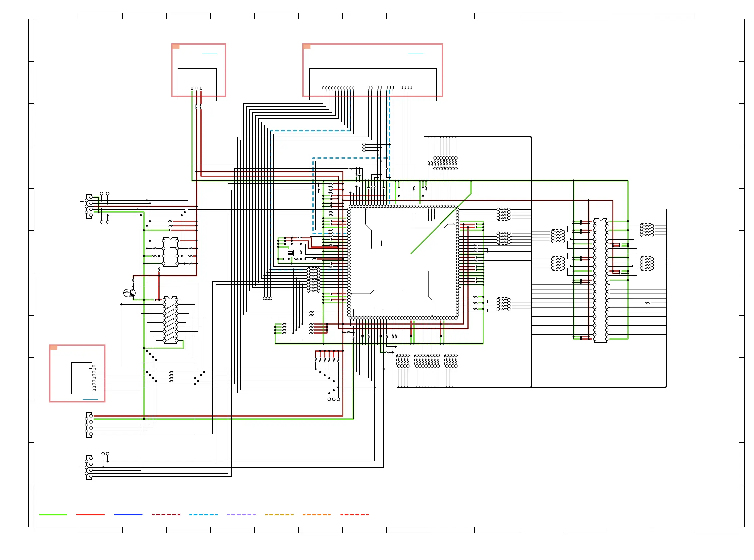Click the solid blue legend line
754x560 pixels.
[x=128, y=514]
